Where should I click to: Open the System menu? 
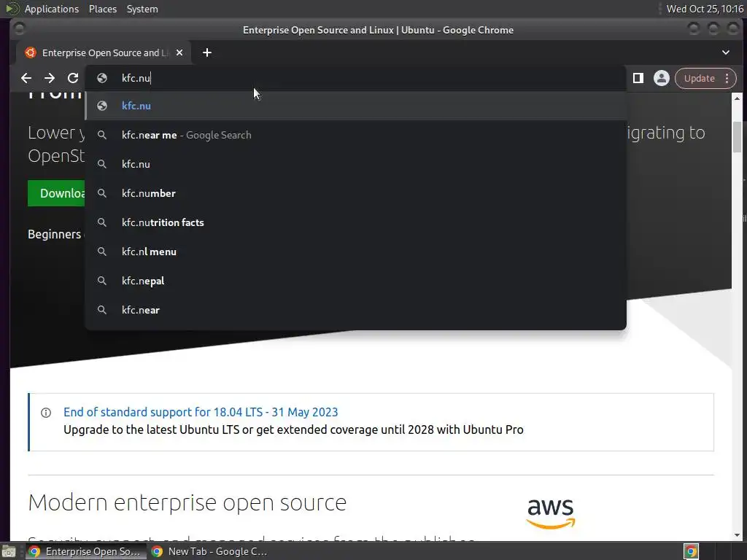pos(142,9)
